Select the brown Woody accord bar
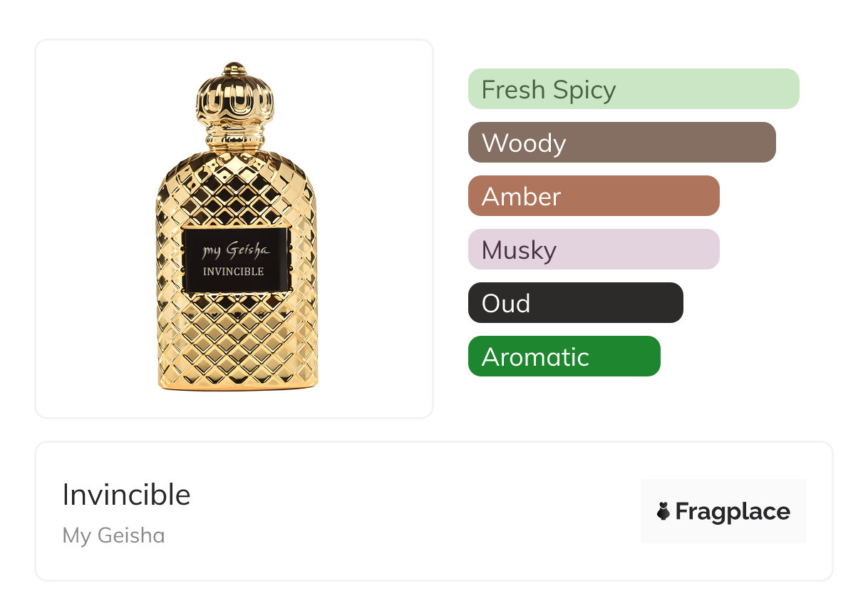Screen dimensions: 868x616 (x=621, y=143)
